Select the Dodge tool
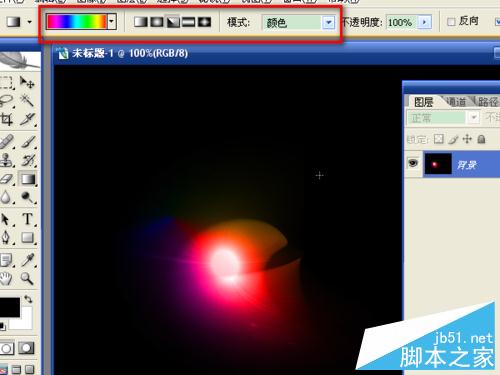500x375 pixels. coord(27,197)
